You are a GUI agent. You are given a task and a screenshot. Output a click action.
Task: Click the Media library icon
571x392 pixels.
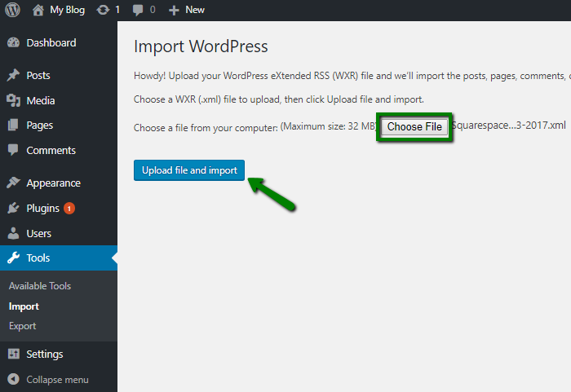click(14, 100)
